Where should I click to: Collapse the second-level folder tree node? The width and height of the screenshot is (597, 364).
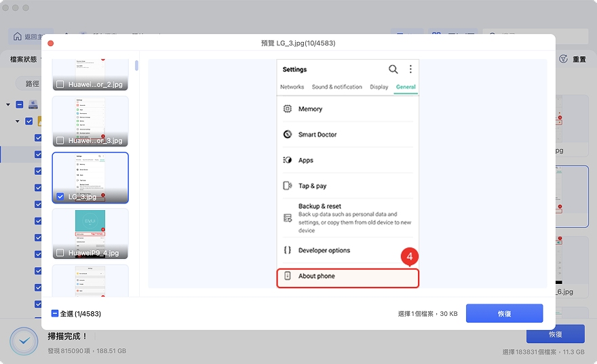(18, 121)
